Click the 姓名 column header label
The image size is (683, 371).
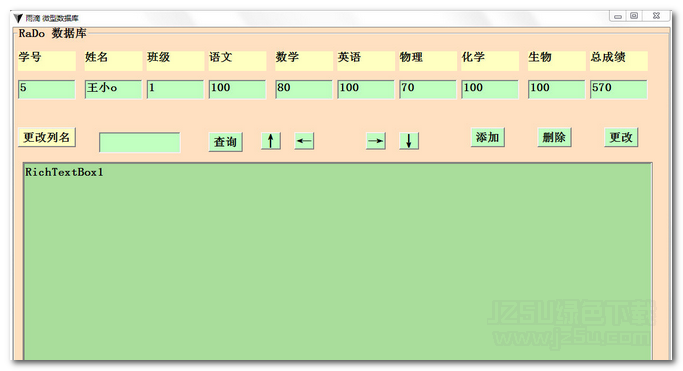(x=113, y=61)
